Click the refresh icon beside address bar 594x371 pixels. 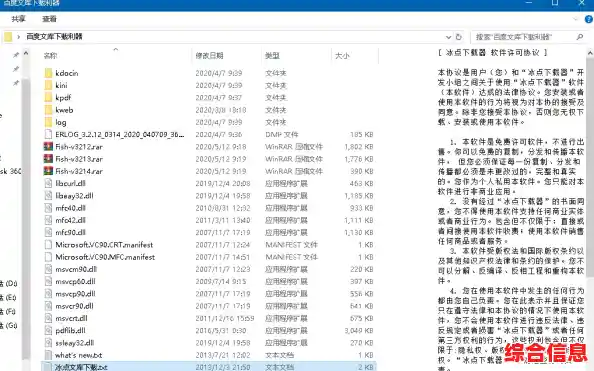point(459,37)
